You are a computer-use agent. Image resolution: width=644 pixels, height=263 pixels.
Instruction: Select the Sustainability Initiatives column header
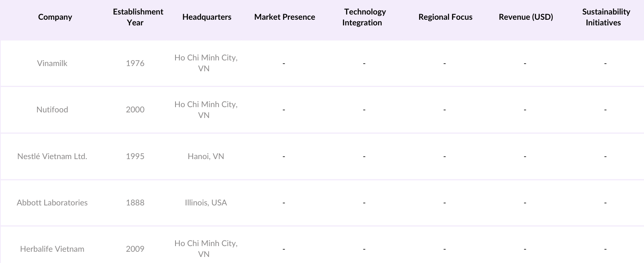tap(605, 17)
